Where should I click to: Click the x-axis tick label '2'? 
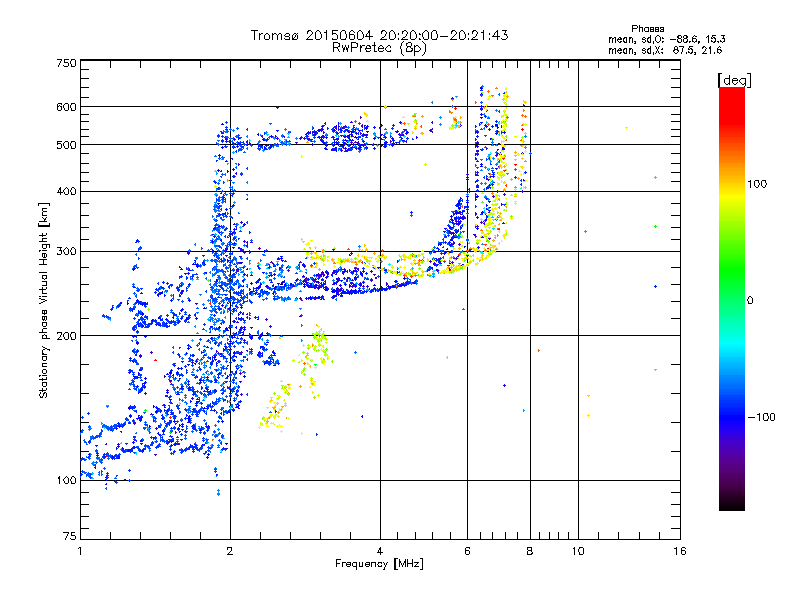coord(230,551)
